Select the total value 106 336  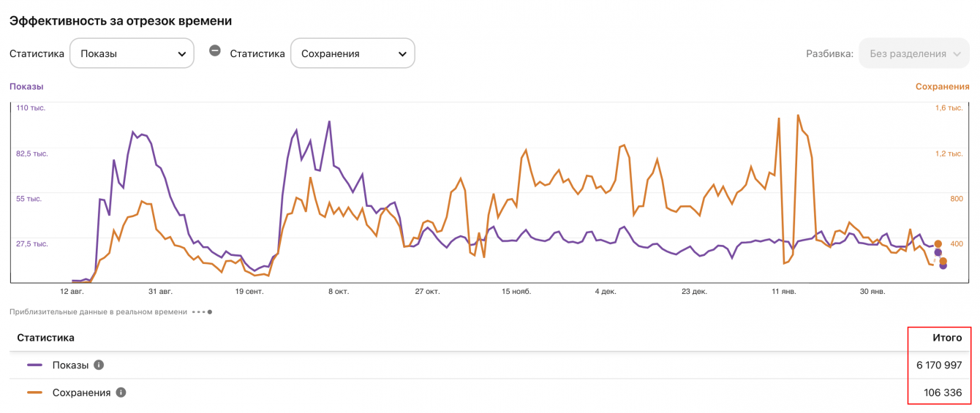click(943, 393)
